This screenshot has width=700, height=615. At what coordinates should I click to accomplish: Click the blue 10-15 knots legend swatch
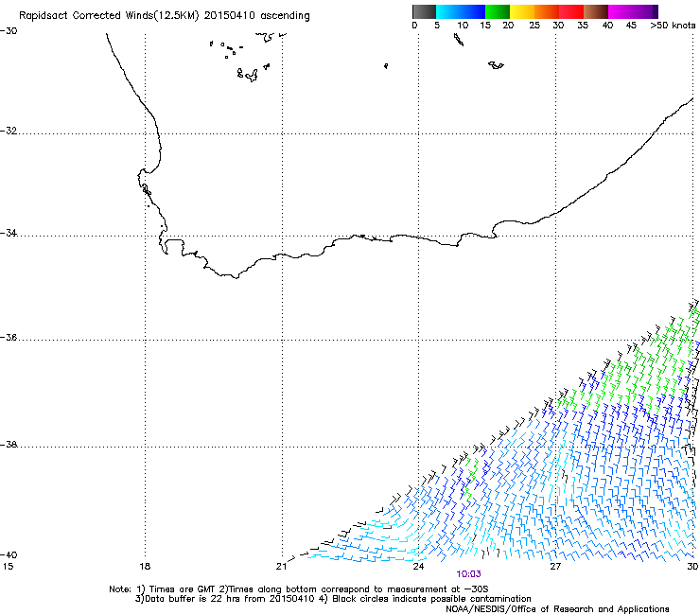[x=473, y=11]
